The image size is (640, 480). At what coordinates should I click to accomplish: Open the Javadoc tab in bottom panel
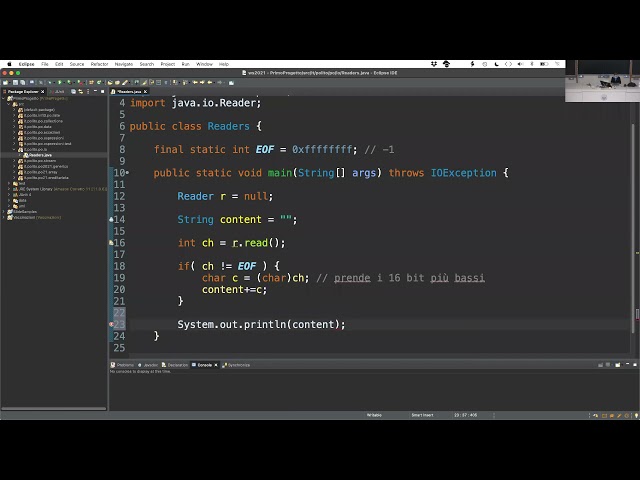click(150, 365)
